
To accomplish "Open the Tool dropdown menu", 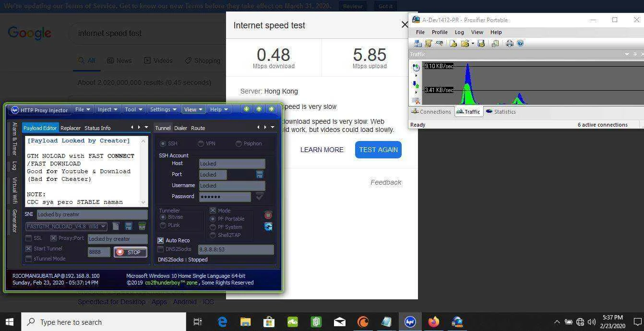I will coord(133,109).
